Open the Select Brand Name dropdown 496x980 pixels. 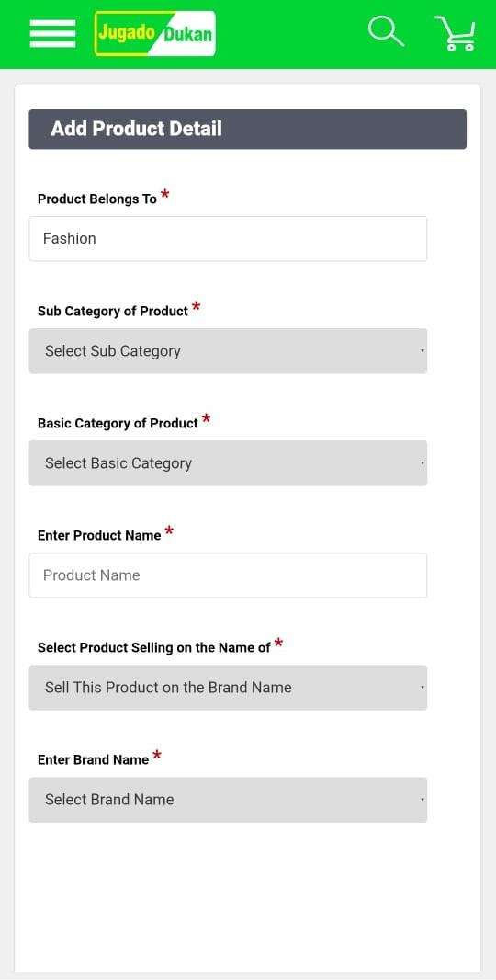click(x=228, y=800)
